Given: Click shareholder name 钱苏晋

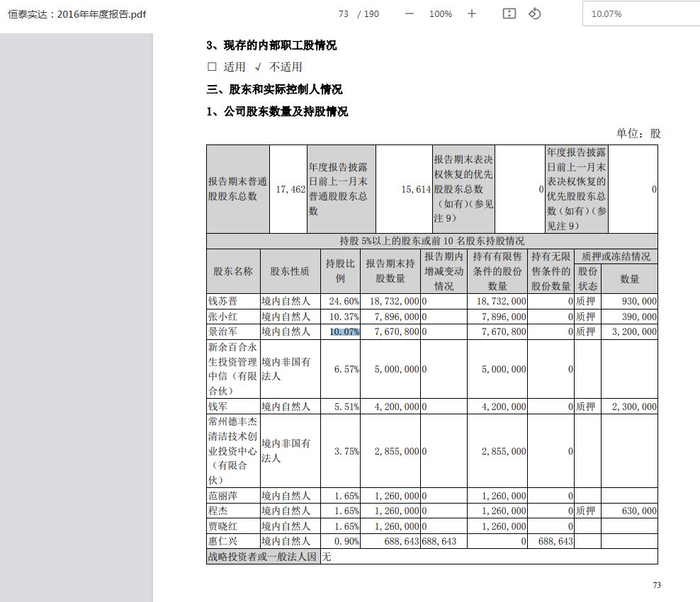Looking at the screenshot, I should click(x=222, y=301).
